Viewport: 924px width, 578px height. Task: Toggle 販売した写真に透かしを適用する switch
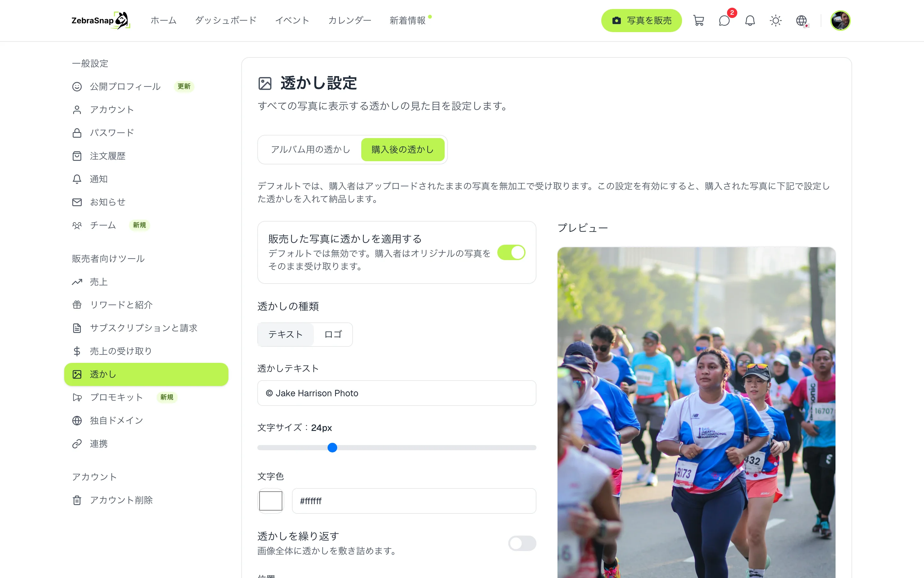[511, 252]
